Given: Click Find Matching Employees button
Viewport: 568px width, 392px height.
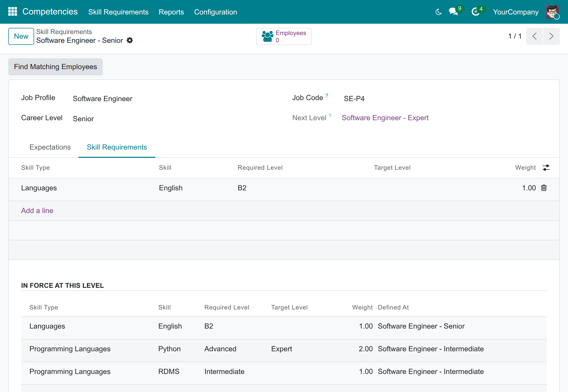Looking at the screenshot, I should pyautogui.click(x=56, y=67).
